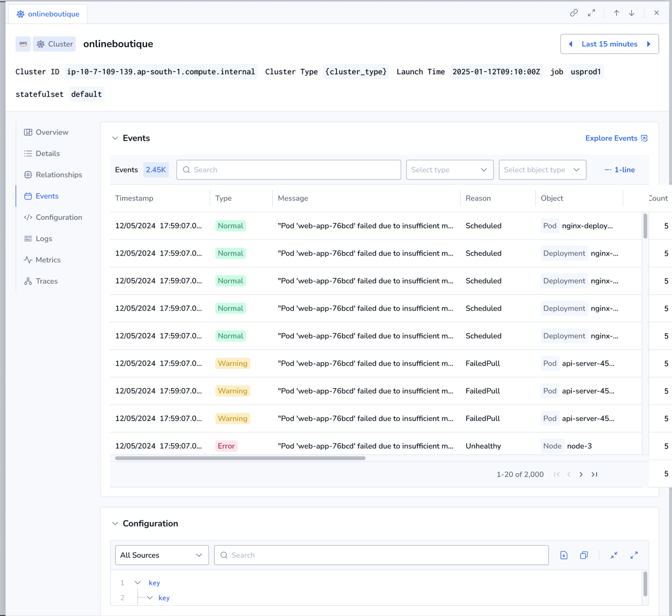Go to next page of events

click(581, 474)
